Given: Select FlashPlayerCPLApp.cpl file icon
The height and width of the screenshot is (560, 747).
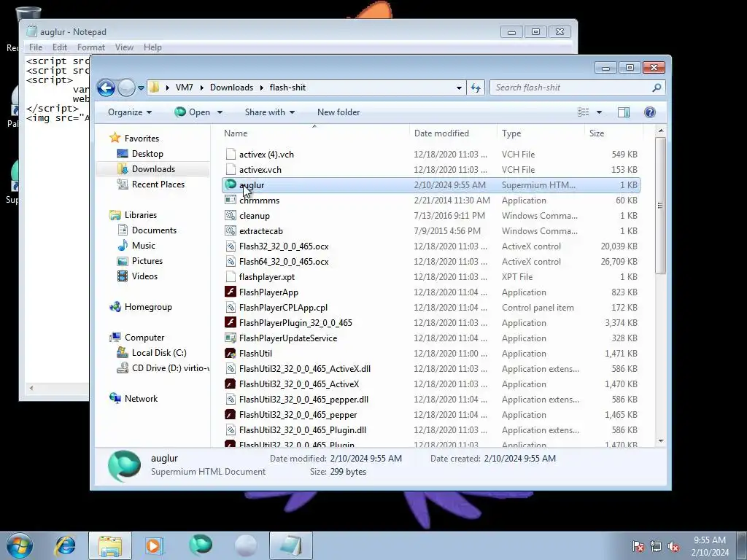Looking at the screenshot, I should [231, 307].
